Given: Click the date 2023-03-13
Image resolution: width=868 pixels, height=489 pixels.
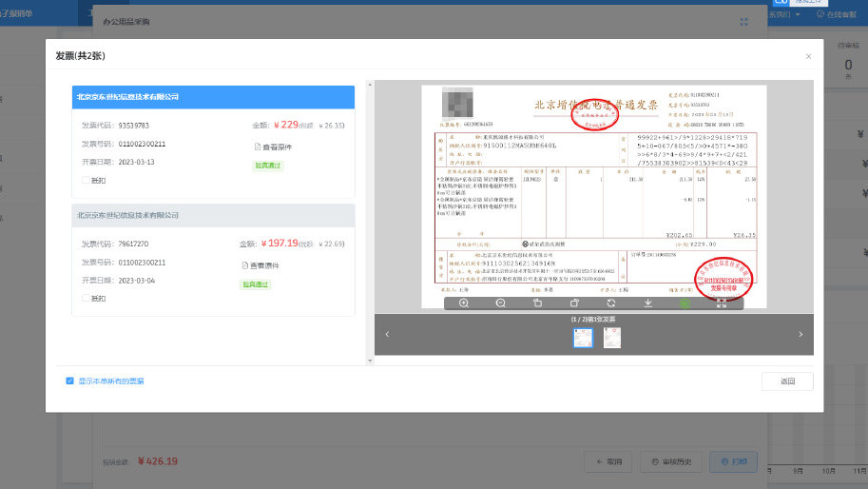Looking at the screenshot, I should point(136,163).
